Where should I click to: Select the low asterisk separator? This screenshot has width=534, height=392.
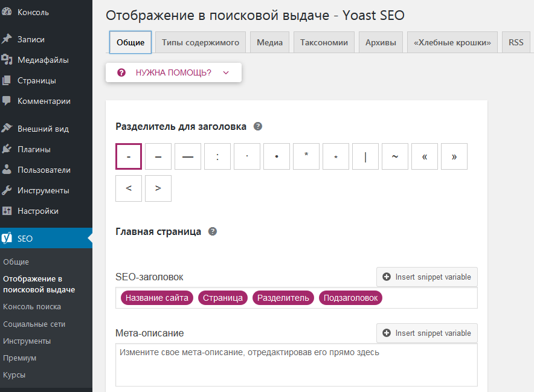pos(336,156)
